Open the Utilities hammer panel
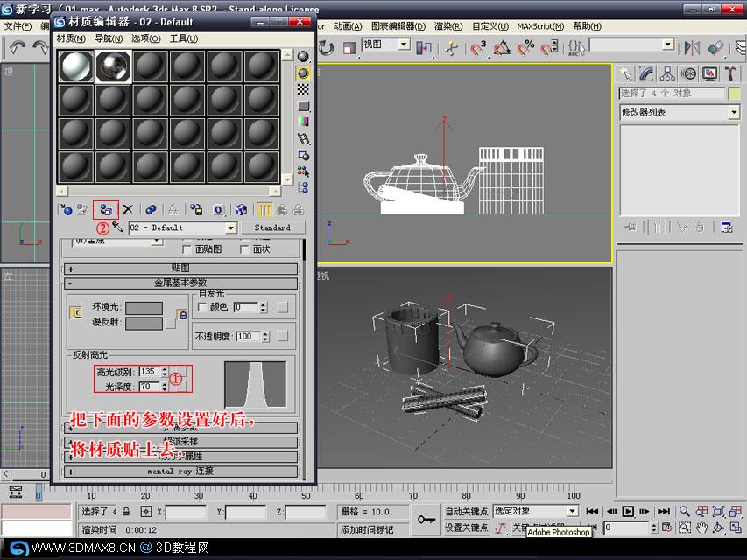The image size is (747, 560). click(730, 73)
